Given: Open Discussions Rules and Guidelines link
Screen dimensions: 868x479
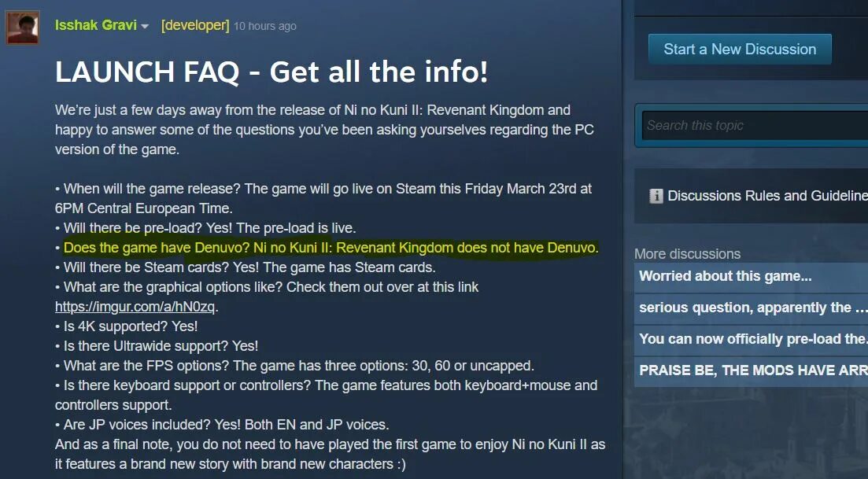Looking at the screenshot, I should (767, 196).
